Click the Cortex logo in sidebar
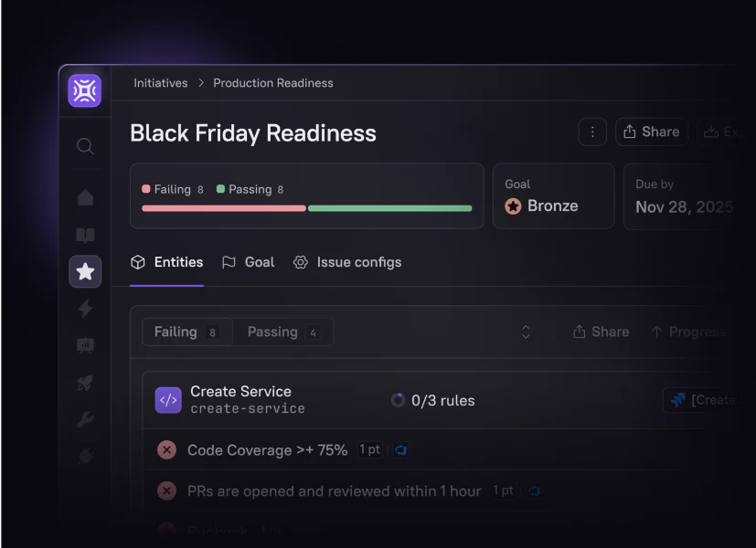This screenshot has width=756, height=548. click(84, 91)
